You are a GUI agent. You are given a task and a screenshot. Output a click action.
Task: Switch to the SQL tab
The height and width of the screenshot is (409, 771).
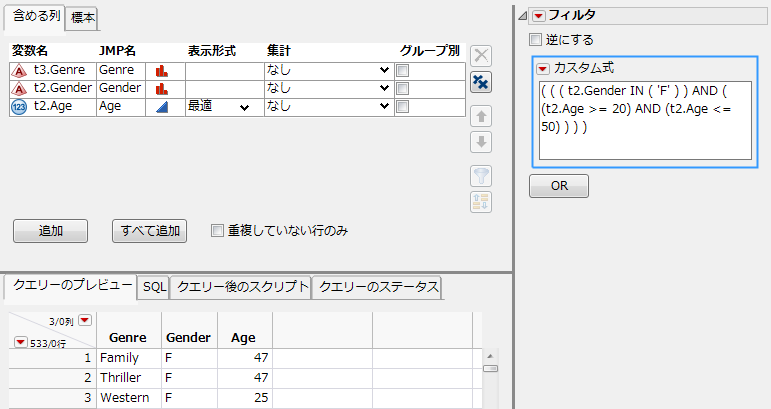click(154, 287)
